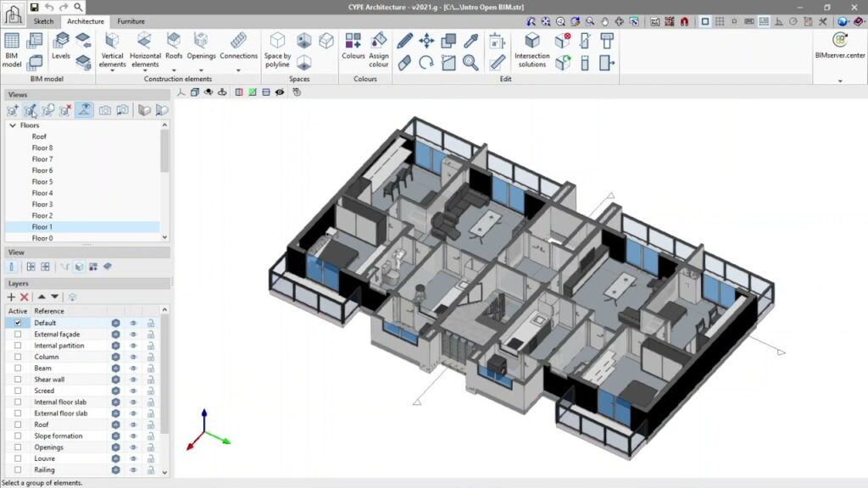868x488 pixels.
Task: Open Intersection solutions
Action: point(532,50)
